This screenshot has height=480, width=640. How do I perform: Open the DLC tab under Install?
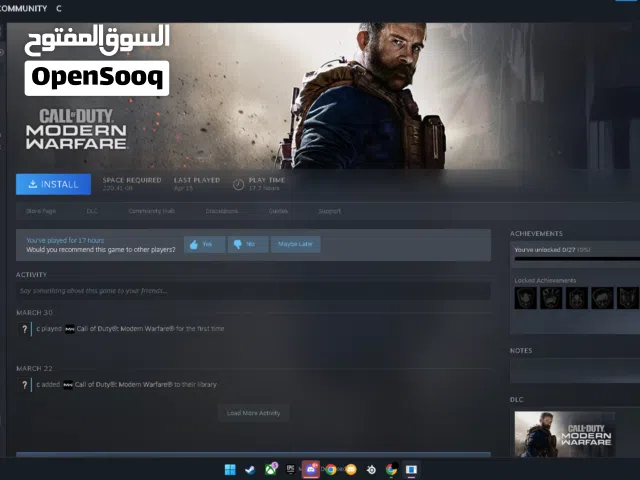(x=92, y=211)
